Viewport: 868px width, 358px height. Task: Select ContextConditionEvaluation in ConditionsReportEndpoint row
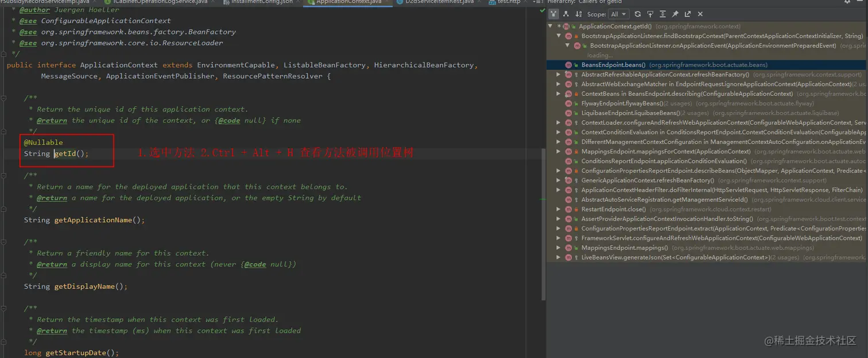(x=707, y=132)
